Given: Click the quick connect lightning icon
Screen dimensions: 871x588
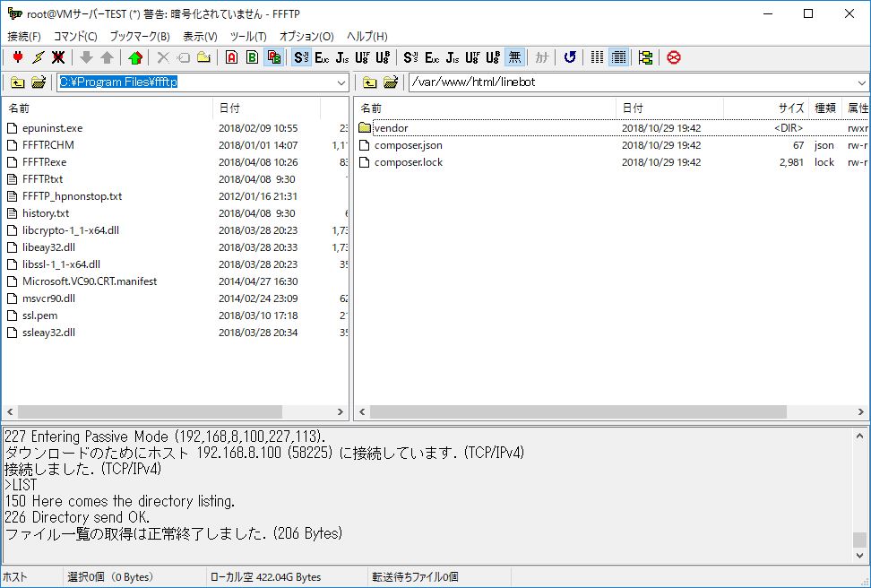Looking at the screenshot, I should click(x=38, y=56).
